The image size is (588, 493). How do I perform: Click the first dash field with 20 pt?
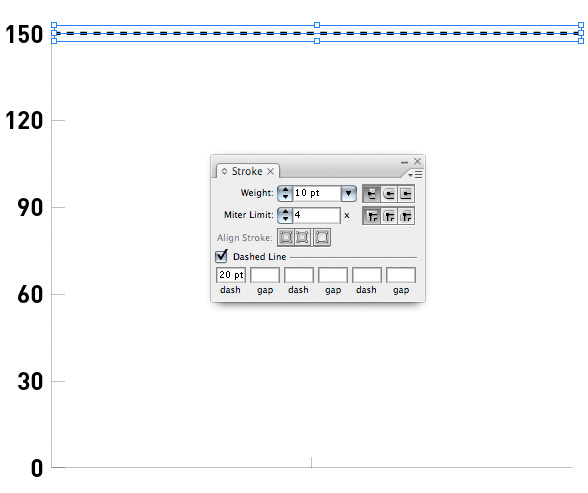(x=231, y=275)
